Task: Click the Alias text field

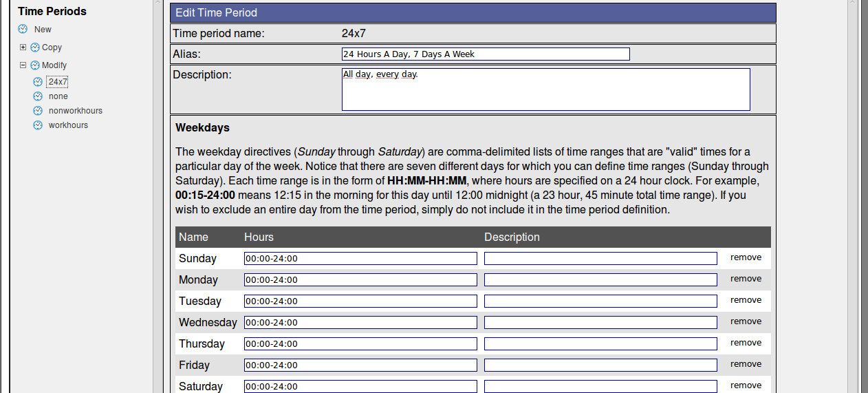Action: click(x=485, y=54)
